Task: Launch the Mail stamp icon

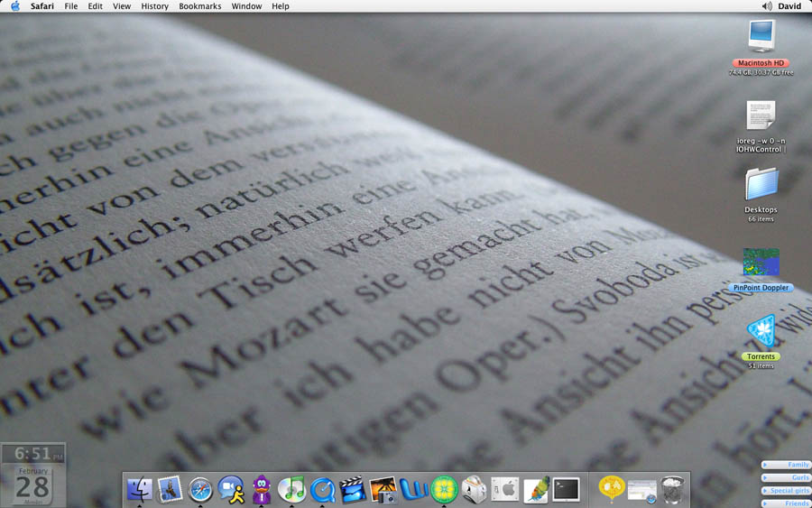Action: [x=170, y=489]
